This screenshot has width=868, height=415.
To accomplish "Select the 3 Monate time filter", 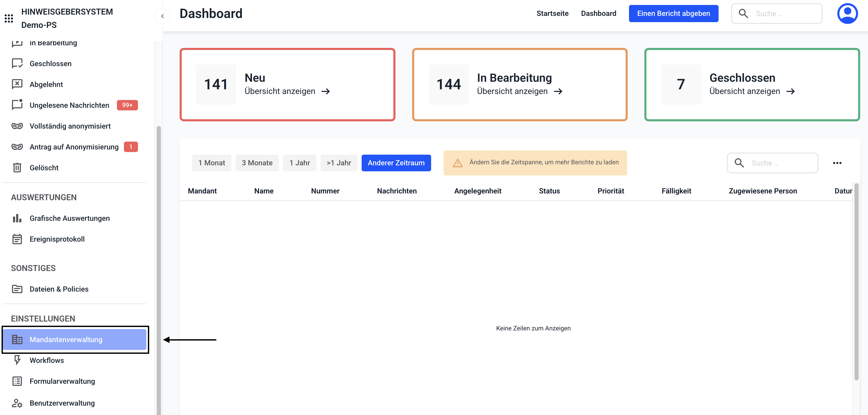I will [257, 163].
